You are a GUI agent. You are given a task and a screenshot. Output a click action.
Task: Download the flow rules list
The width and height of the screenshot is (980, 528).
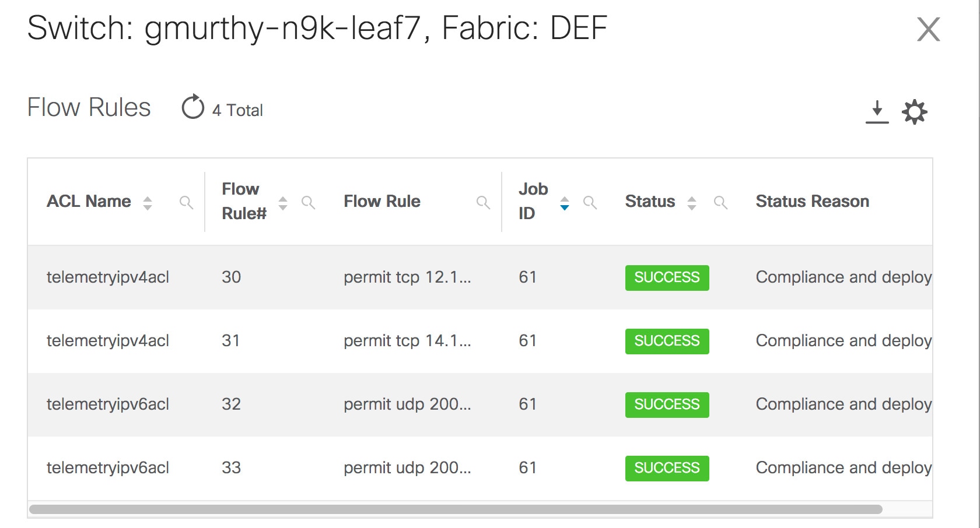click(x=877, y=111)
